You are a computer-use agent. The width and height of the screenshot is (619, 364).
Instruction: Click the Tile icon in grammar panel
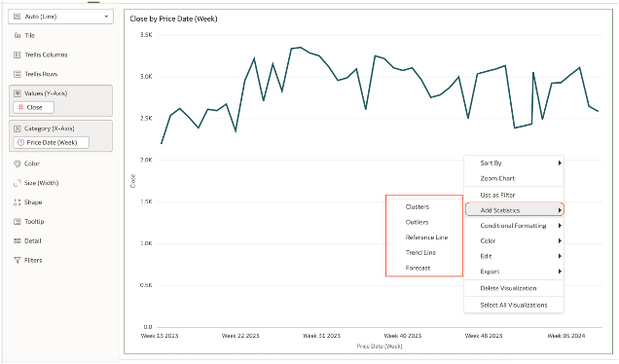coord(18,36)
